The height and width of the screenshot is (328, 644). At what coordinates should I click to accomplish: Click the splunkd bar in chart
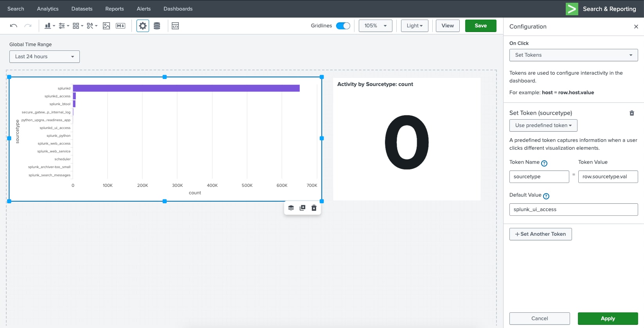click(x=186, y=88)
